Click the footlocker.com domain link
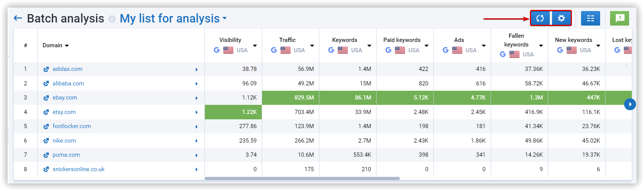Image resolution: width=644 pixels, height=191 pixels. [72, 126]
